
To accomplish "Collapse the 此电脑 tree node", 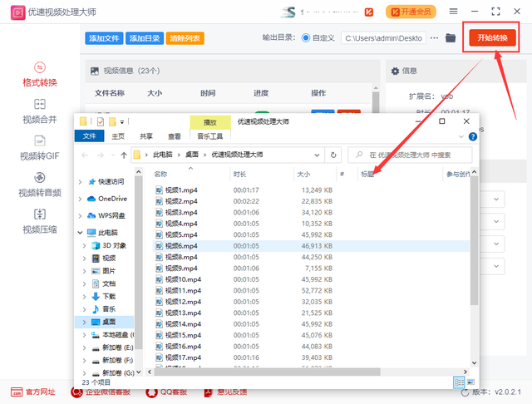I will pos(80,233).
